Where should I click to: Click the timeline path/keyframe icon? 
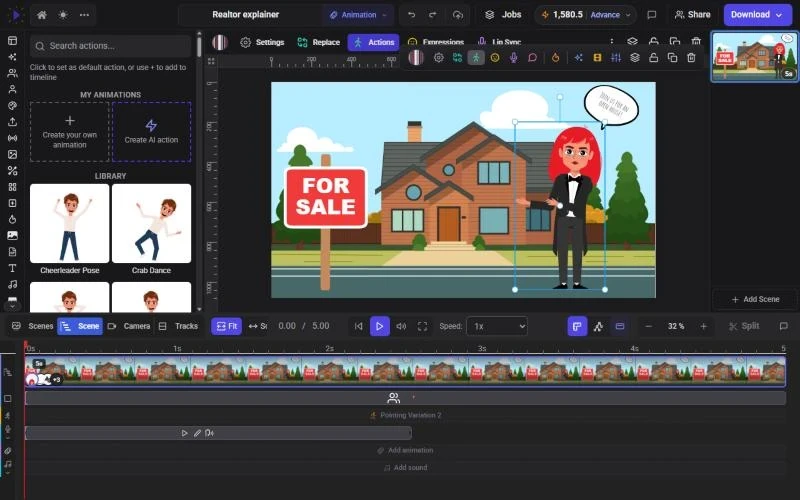pyautogui.click(x=598, y=326)
